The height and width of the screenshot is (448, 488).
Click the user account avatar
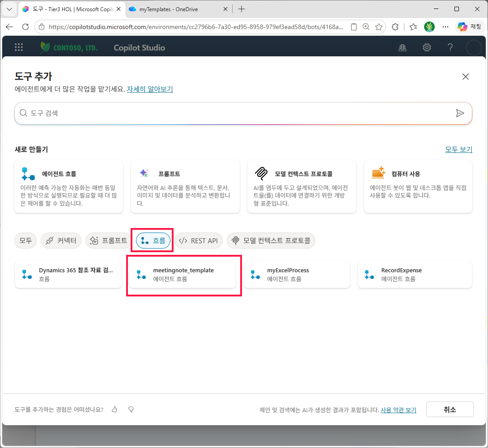[x=474, y=47]
